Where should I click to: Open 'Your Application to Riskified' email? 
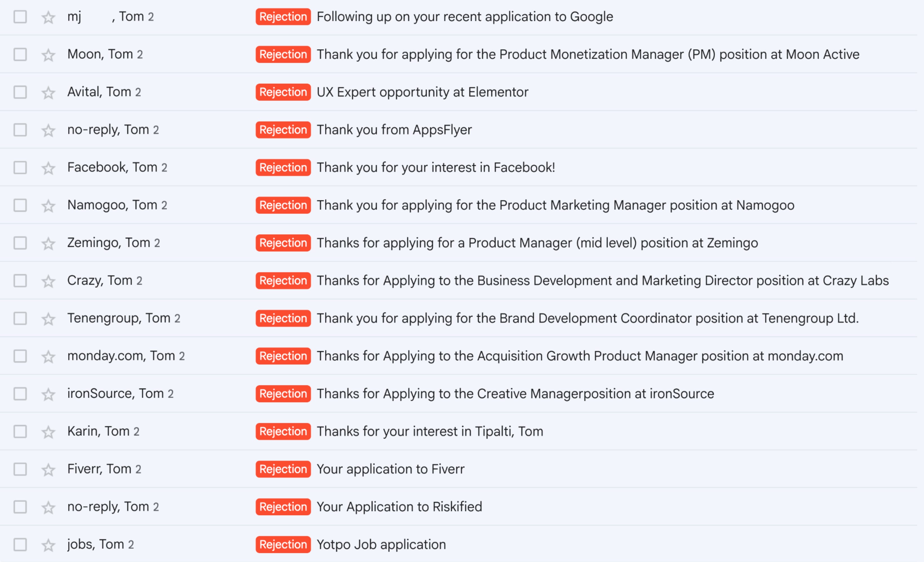click(x=399, y=507)
